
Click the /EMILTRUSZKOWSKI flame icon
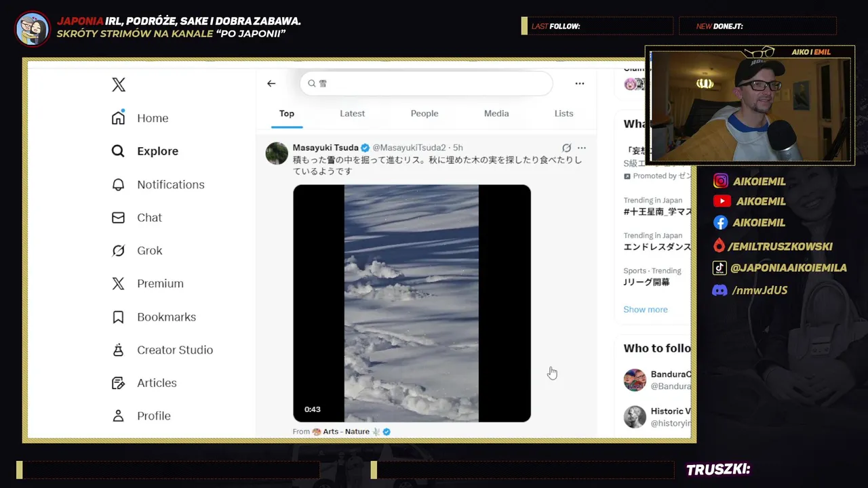click(x=719, y=245)
